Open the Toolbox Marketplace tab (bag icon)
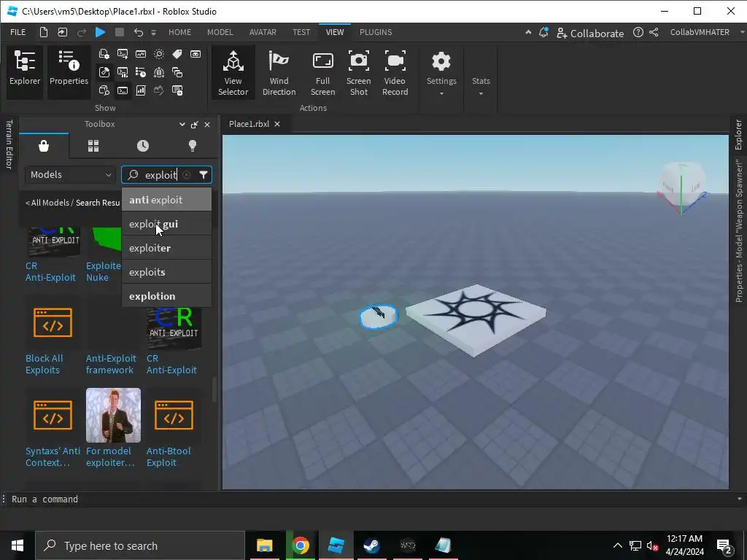This screenshot has width=747, height=560. pos(44,146)
